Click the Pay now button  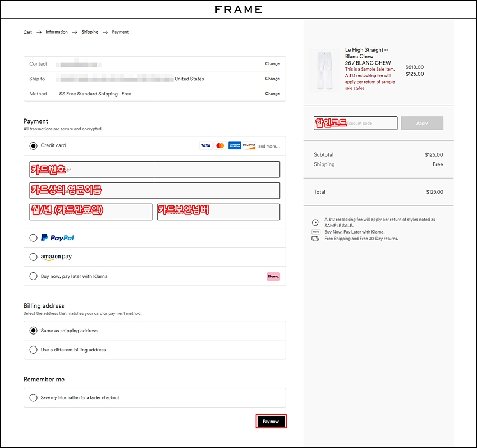tap(270, 422)
